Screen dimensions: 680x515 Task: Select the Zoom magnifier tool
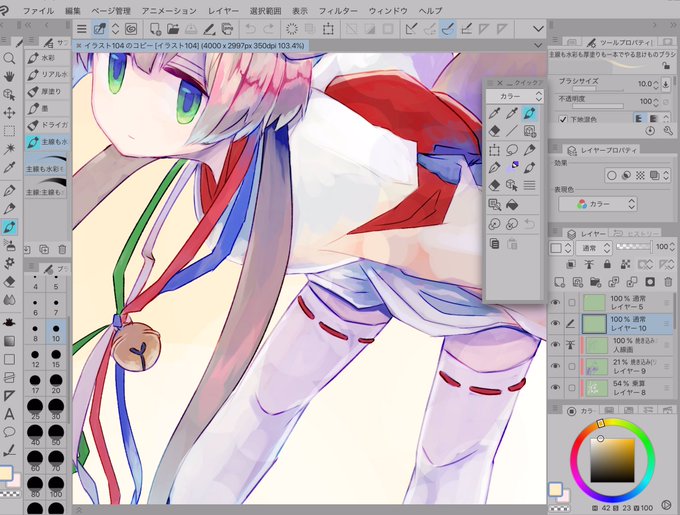click(x=9, y=58)
